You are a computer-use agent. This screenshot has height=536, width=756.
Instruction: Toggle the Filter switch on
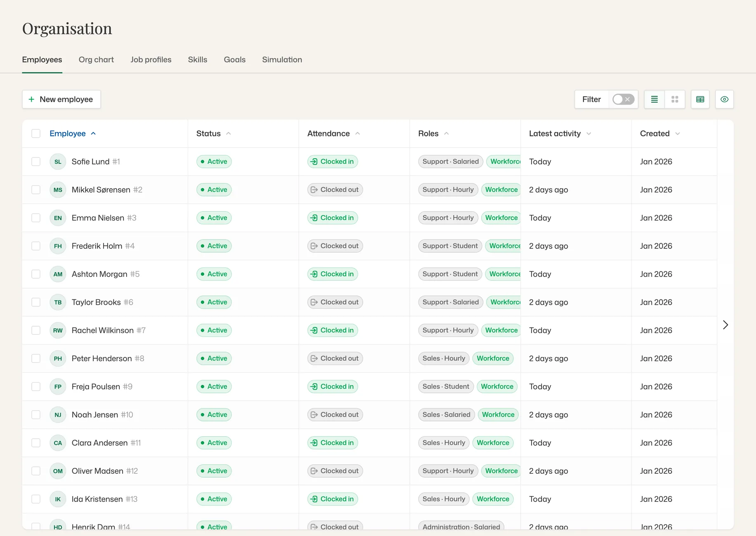623,99
